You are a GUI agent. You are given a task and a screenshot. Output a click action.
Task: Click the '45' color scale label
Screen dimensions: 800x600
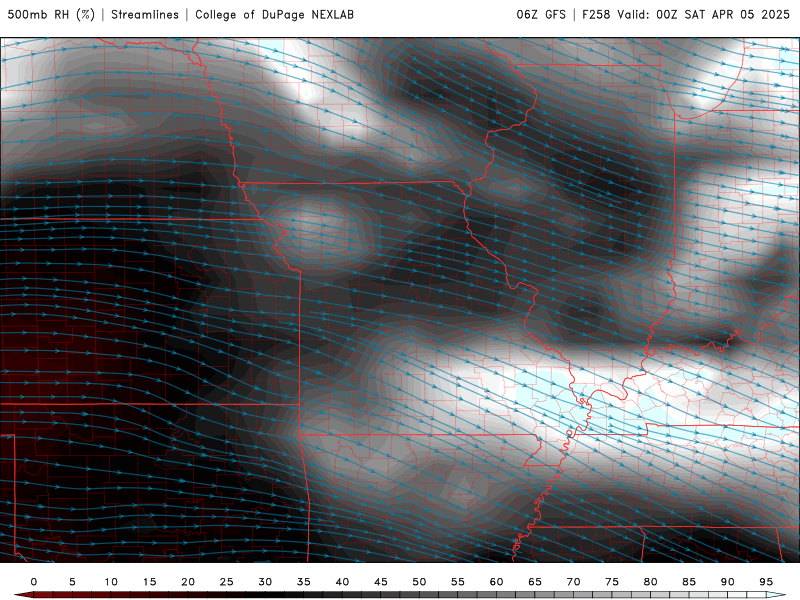381,582
